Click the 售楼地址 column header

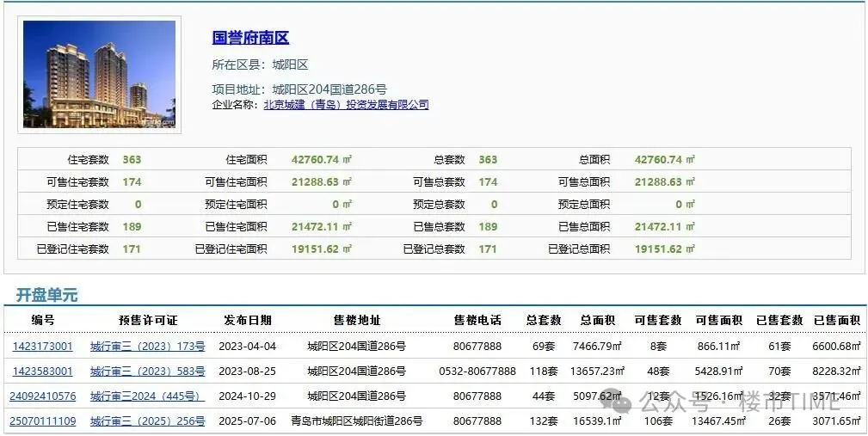pyautogui.click(x=357, y=320)
